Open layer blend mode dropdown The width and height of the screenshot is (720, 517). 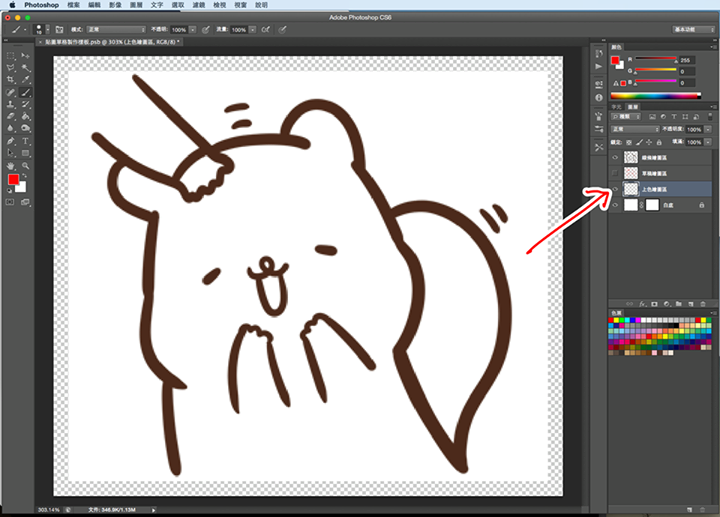(635, 129)
